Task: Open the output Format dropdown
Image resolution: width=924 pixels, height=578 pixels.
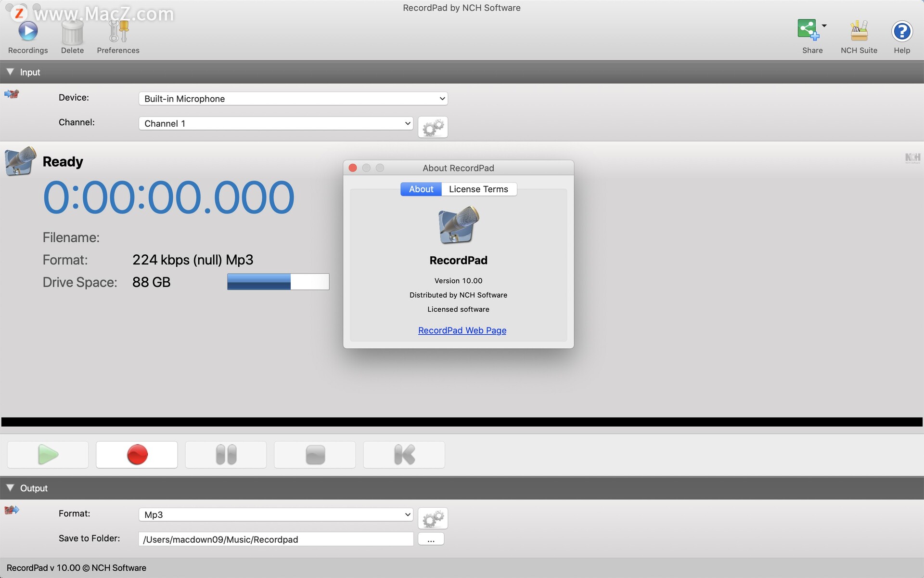Action: pyautogui.click(x=276, y=514)
